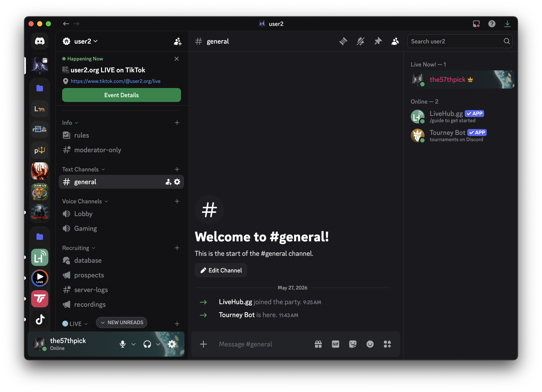Viewport: 542px width, 392px height.
Task: Open audio output options chevron
Action: click(x=158, y=344)
